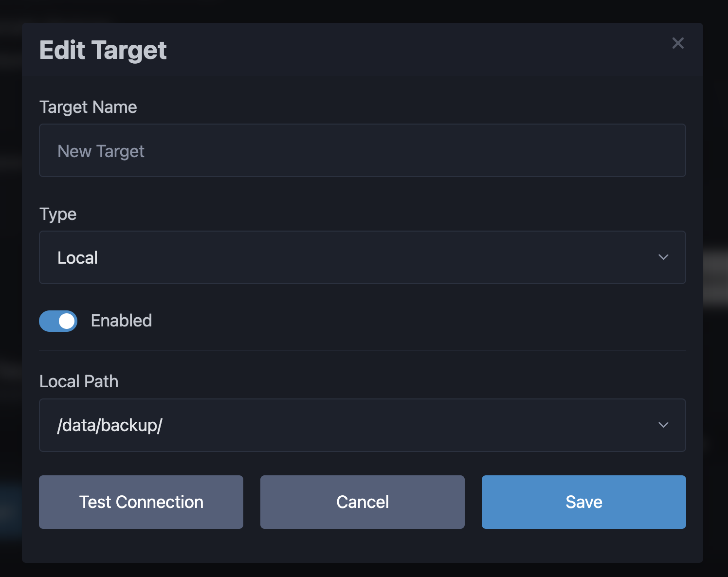Save the edited target

pos(583,502)
